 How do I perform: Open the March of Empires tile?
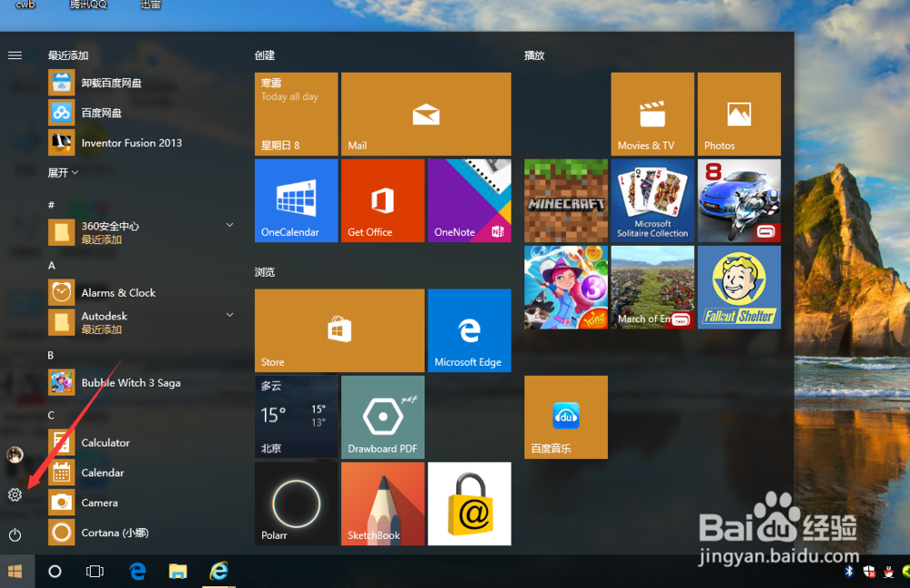pos(652,288)
